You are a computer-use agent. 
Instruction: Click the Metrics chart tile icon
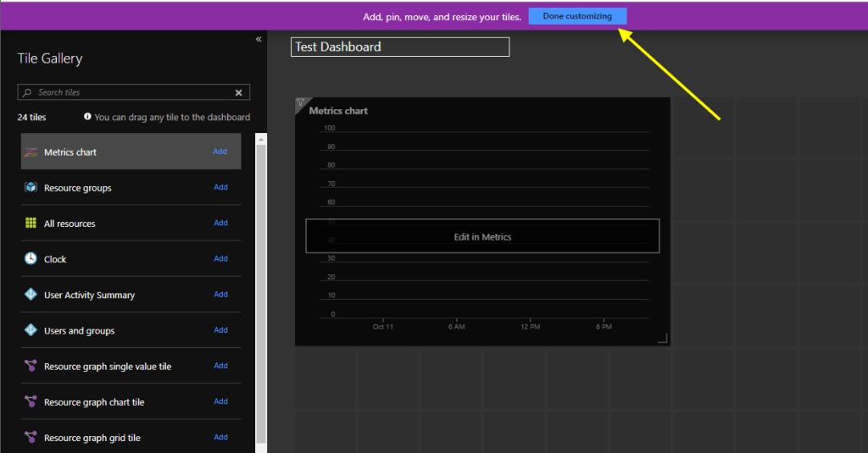31,152
